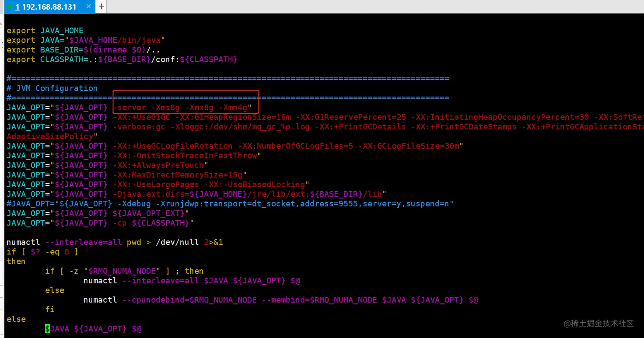Click the 'if [ -z "$RMQ_NUMA_NODE" ] ; then' line
Image resolution: width=644 pixels, height=338 pixels.
click(x=124, y=271)
